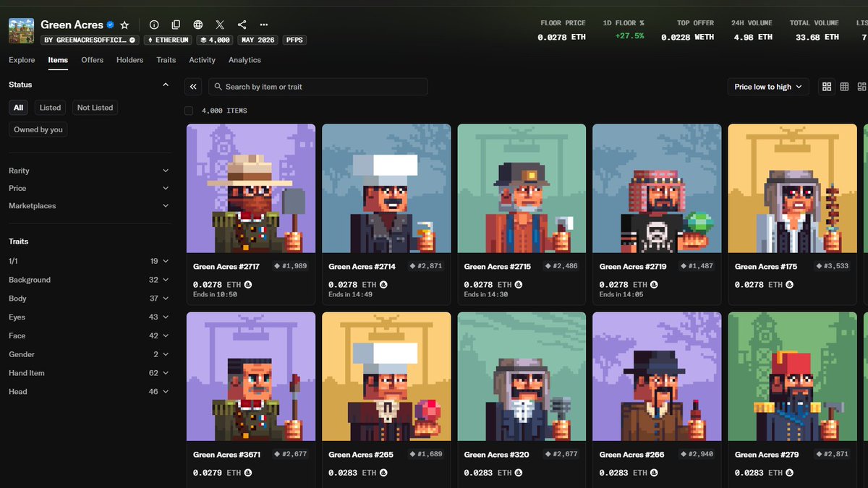This screenshot has width=868, height=488.
Task: Click rarity rank badge #1,689
Action: [x=425, y=454]
